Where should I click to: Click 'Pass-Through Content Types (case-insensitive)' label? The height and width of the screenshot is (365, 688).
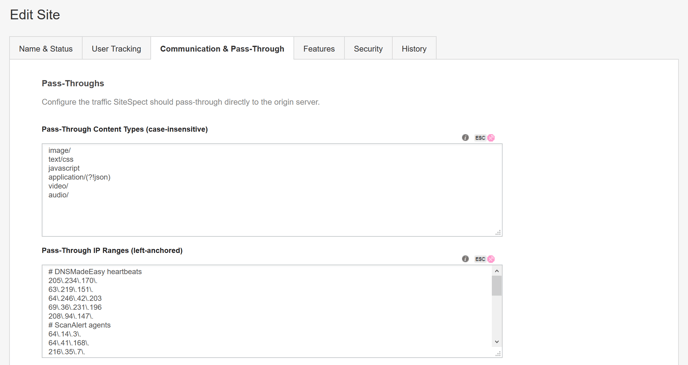click(125, 129)
